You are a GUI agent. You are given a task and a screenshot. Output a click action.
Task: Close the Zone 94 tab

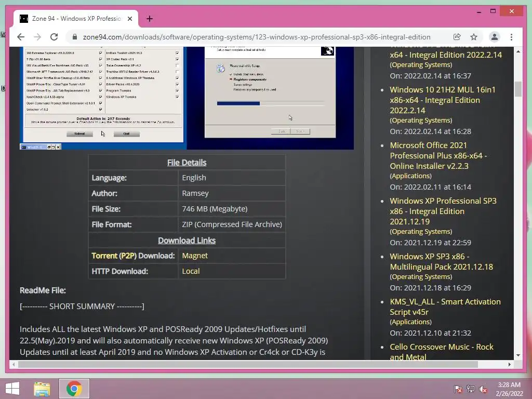(x=129, y=19)
